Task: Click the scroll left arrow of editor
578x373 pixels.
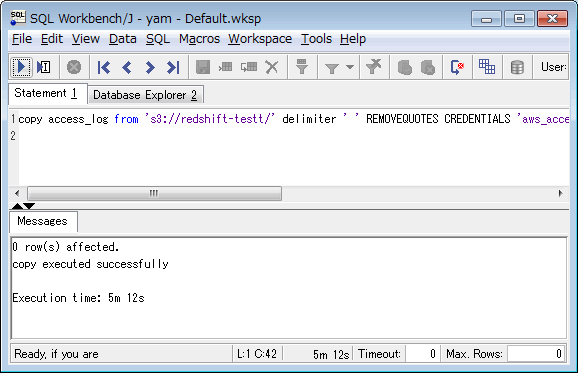Action: [x=17, y=193]
